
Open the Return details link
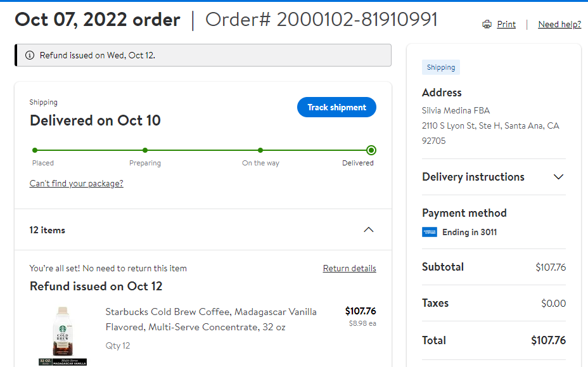click(350, 268)
